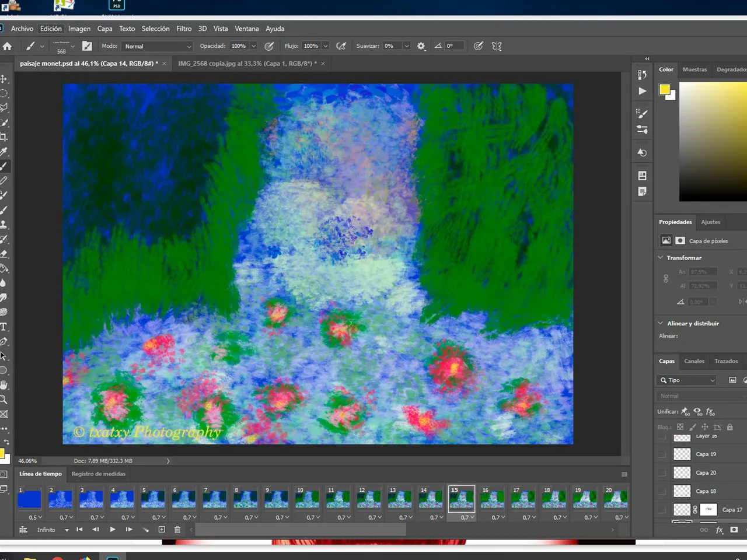The height and width of the screenshot is (560, 747).
Task: Select the Brush tool in left toolbar
Action: 4,166
